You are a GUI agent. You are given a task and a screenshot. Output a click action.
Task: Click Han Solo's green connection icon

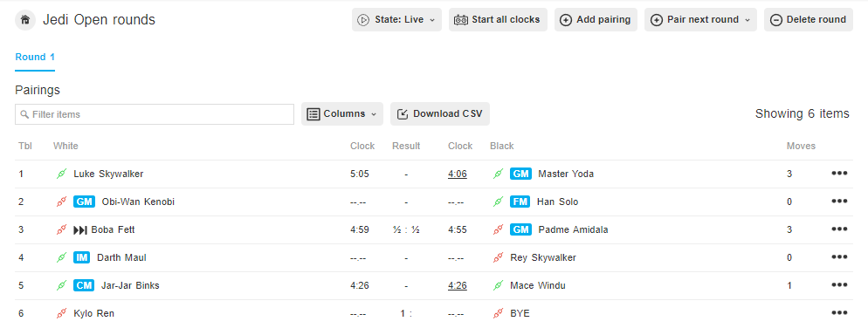tap(499, 202)
